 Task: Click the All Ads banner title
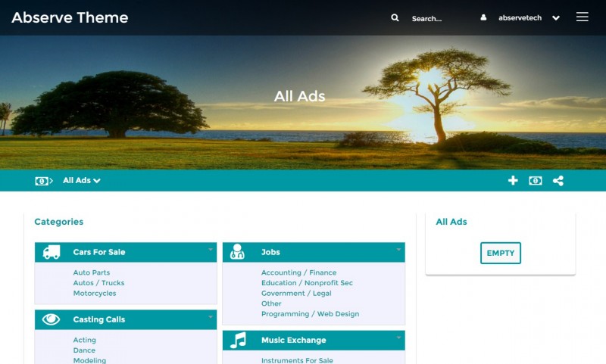tap(299, 96)
